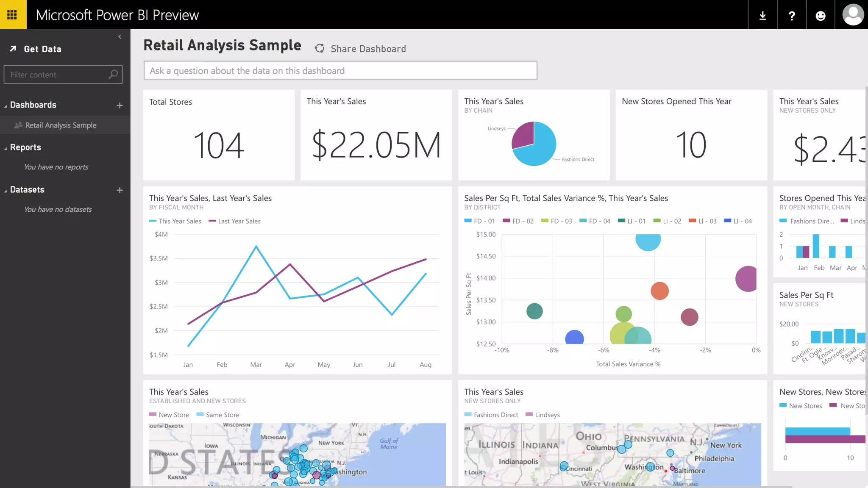Image resolution: width=868 pixels, height=488 pixels.
Task: Collapse the left navigation pane chevron
Action: (x=120, y=37)
